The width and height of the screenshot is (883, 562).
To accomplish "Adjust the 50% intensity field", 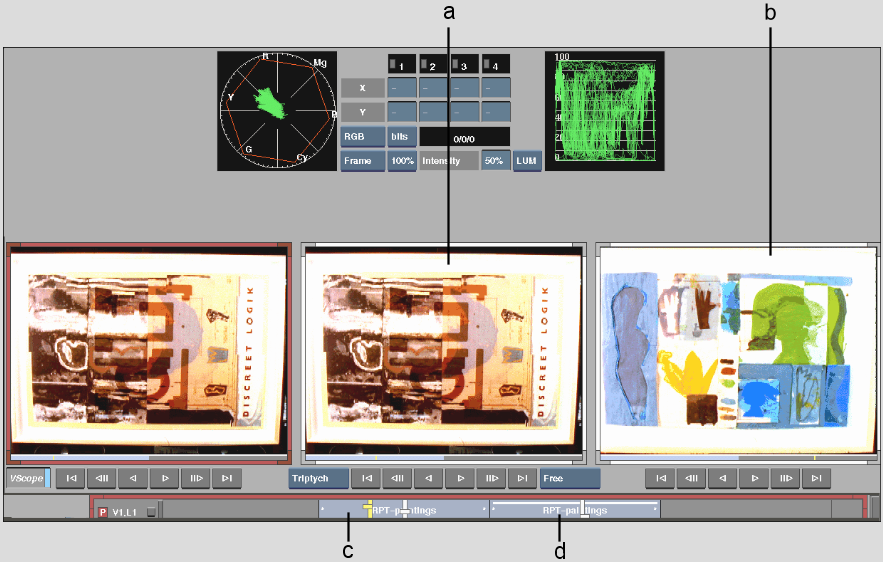I will click(x=496, y=160).
